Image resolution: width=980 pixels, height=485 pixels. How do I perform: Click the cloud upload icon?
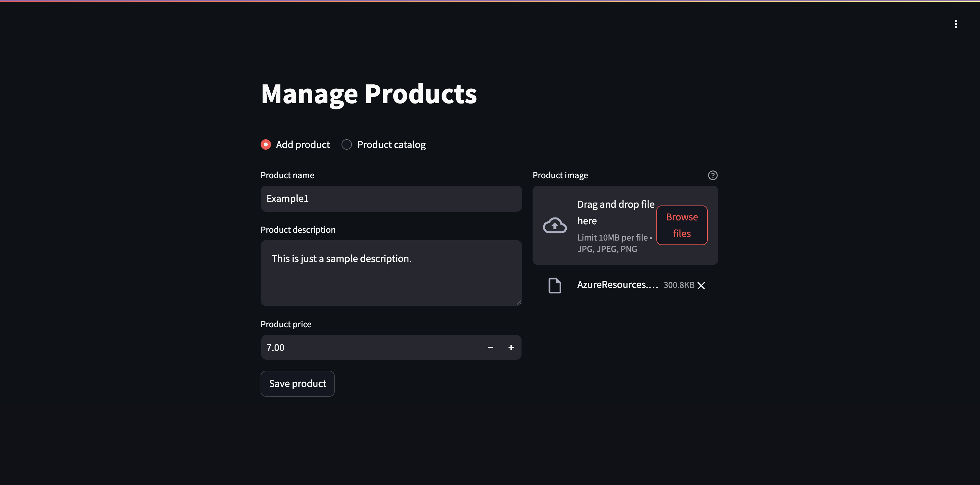554,225
